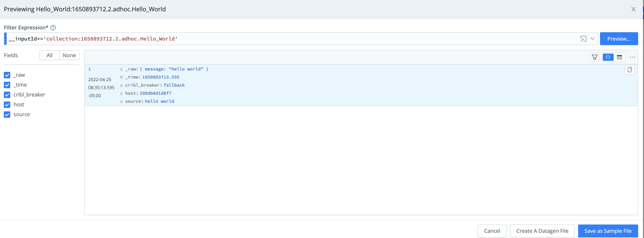This screenshot has width=644, height=238.
Task: Expand the filter expression dropdown chevron
Action: click(593, 39)
